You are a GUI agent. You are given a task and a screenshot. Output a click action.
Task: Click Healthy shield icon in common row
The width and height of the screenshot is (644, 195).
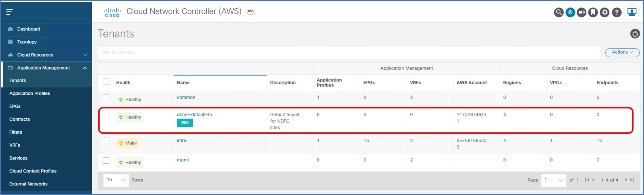(x=121, y=100)
